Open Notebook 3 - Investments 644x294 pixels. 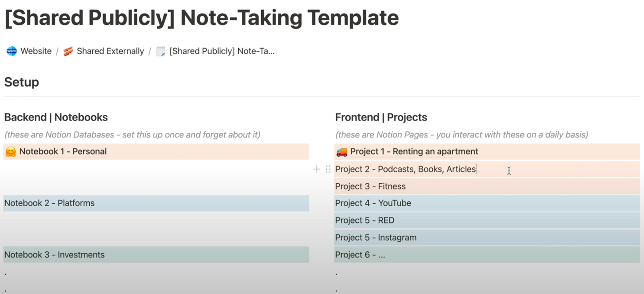[x=54, y=255]
